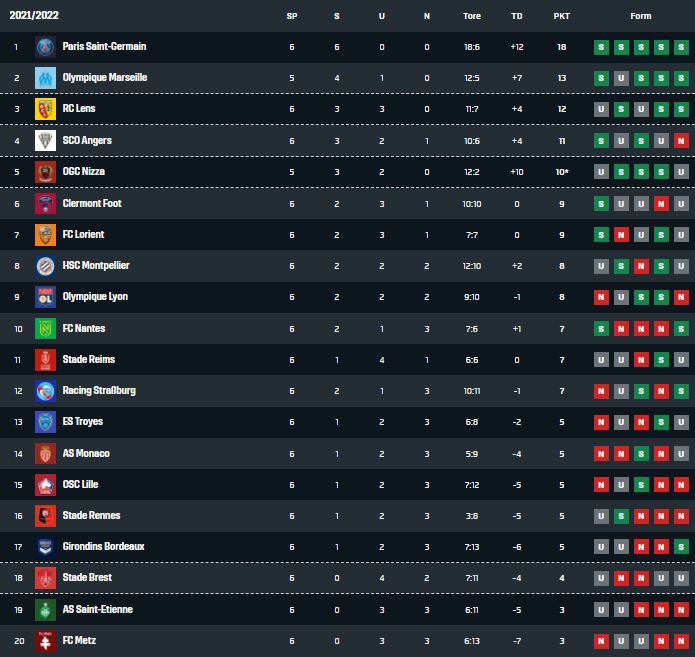Viewport: 695px width, 657px height.
Task: Sort the table by PKT column
Action: [561, 16]
